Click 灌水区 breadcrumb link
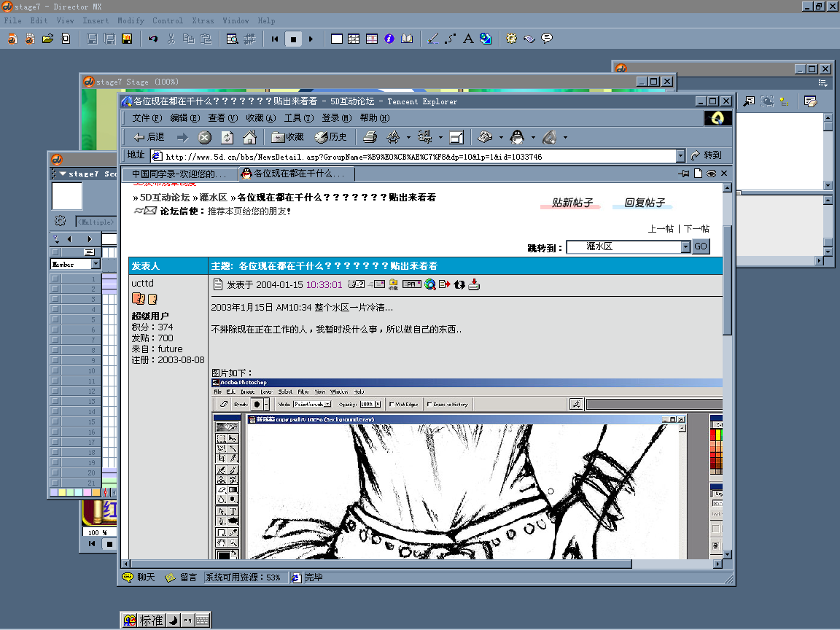Image resolution: width=840 pixels, height=630 pixels. pos(213,197)
